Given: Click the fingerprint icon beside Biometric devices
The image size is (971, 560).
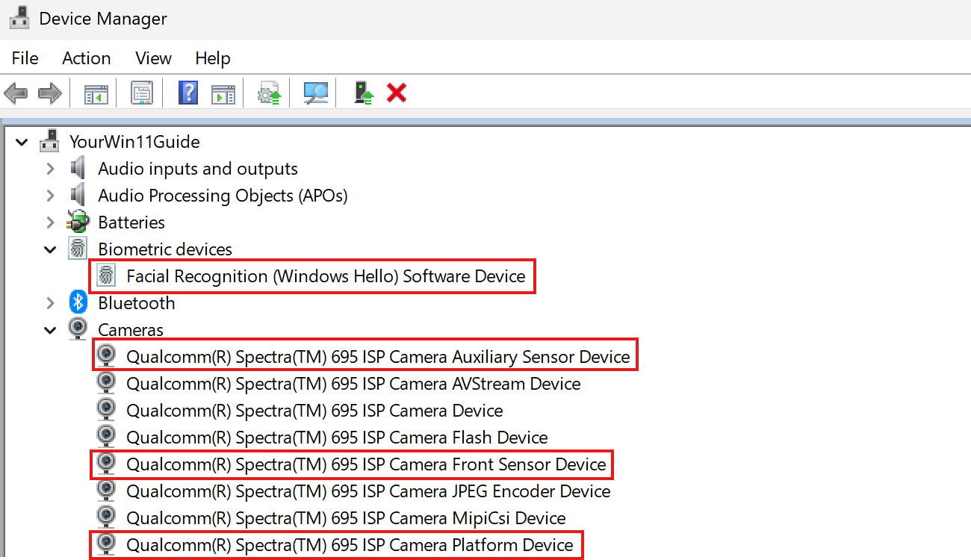Looking at the screenshot, I should (78, 249).
